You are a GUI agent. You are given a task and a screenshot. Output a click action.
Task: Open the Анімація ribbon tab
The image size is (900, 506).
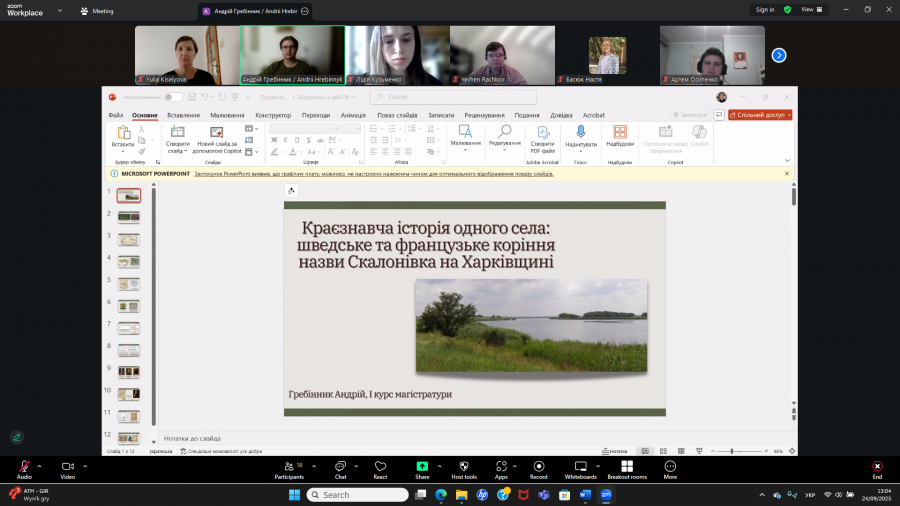pos(354,115)
